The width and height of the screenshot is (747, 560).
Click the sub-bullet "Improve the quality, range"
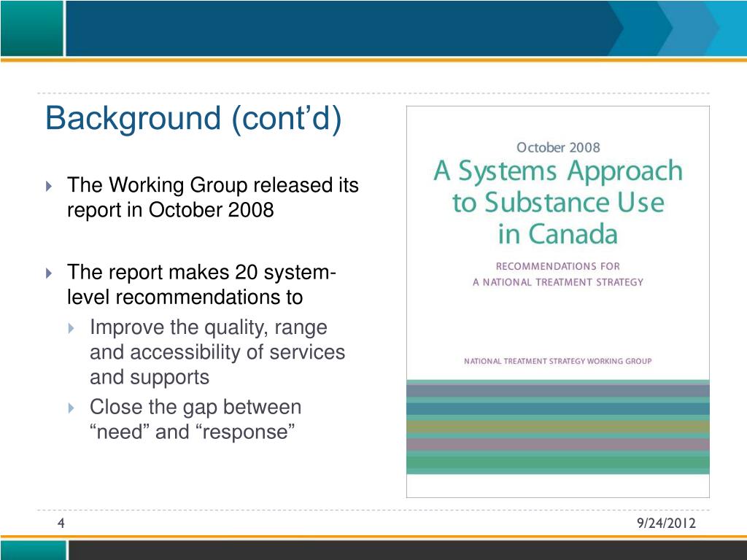tap(209, 327)
